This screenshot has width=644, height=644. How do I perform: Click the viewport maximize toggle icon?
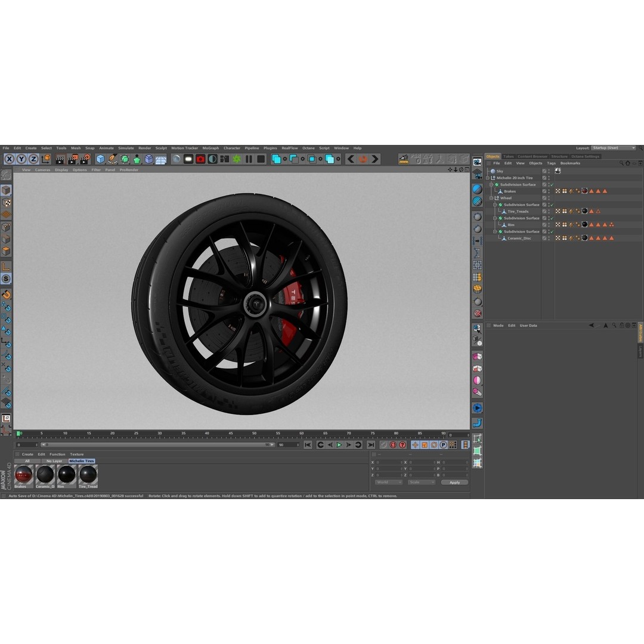click(x=467, y=169)
